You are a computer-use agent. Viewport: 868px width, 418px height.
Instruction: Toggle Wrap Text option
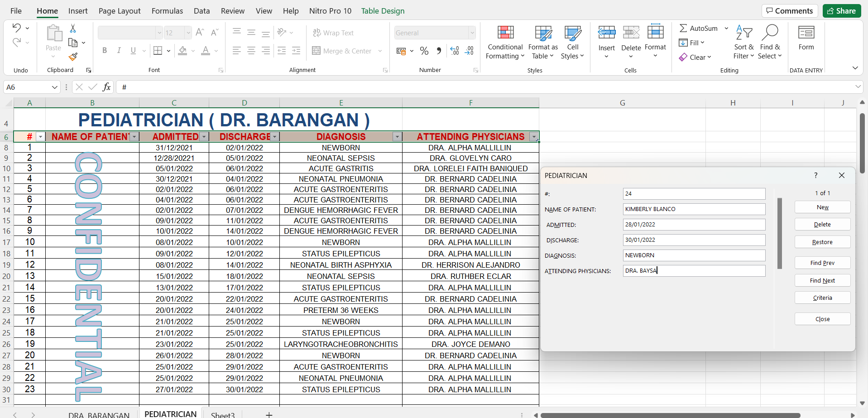point(333,33)
